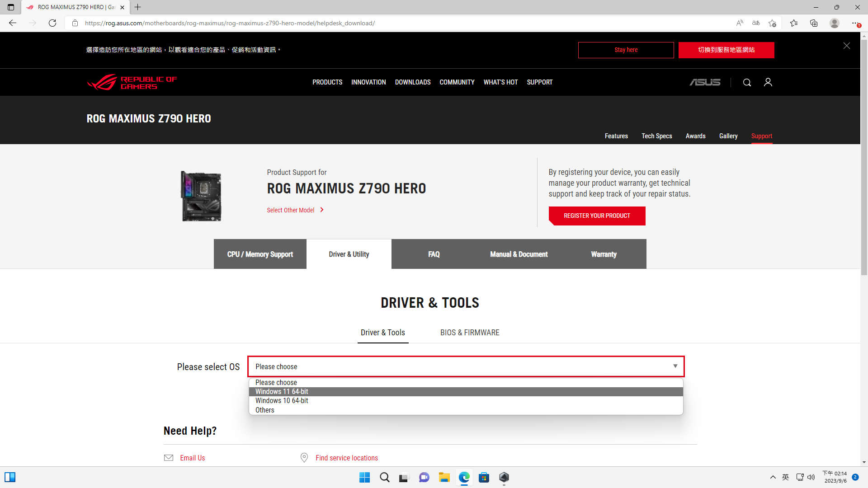
Task: Open tab actions menu icon
Action: pyautogui.click(x=11, y=7)
